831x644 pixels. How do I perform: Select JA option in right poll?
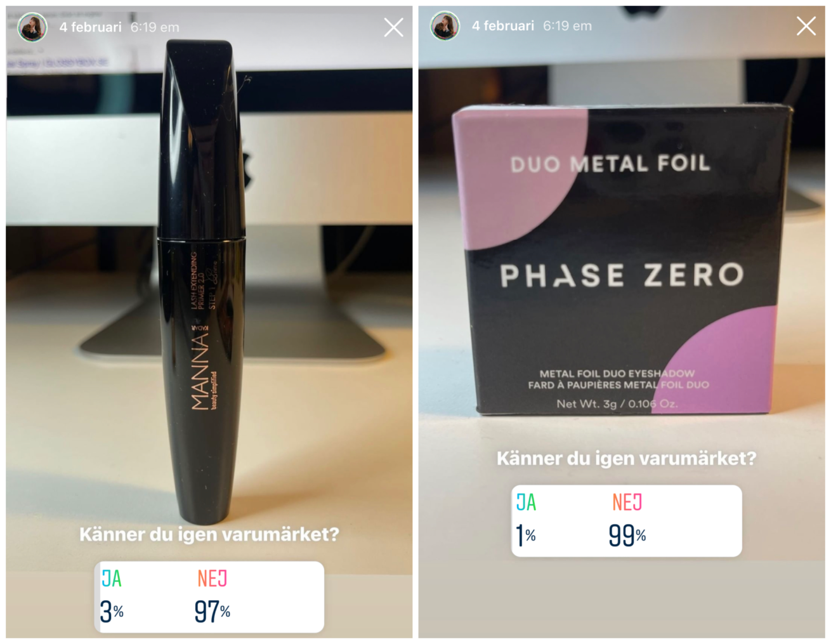[x=526, y=502]
